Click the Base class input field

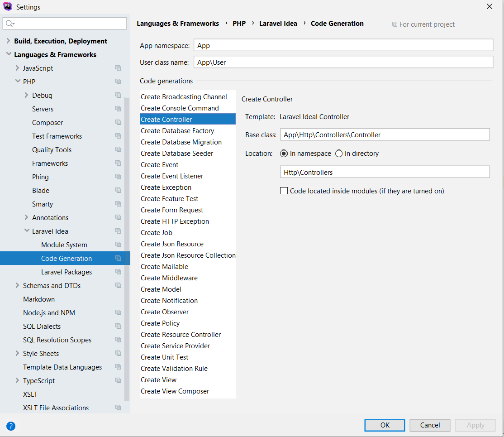click(x=385, y=134)
